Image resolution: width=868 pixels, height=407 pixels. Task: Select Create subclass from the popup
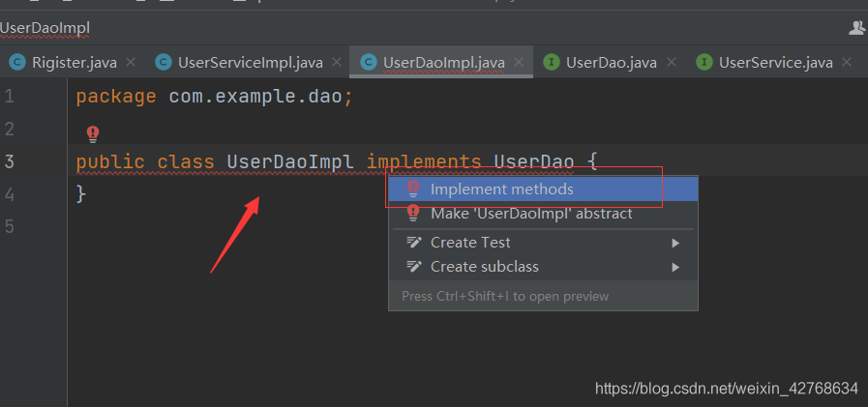(543, 267)
